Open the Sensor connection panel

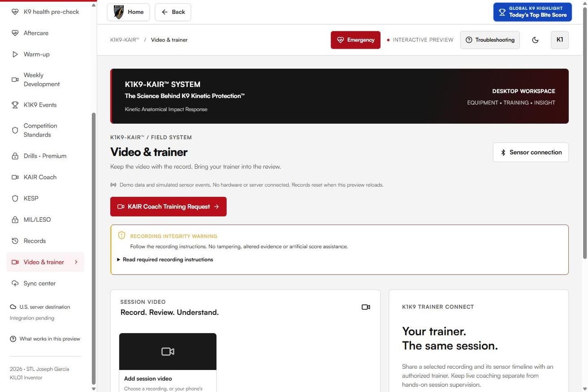click(531, 152)
